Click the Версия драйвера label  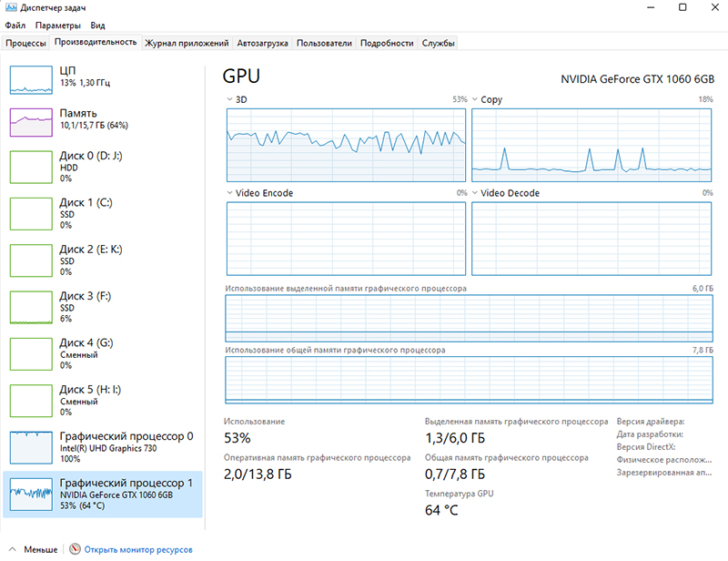651,422
